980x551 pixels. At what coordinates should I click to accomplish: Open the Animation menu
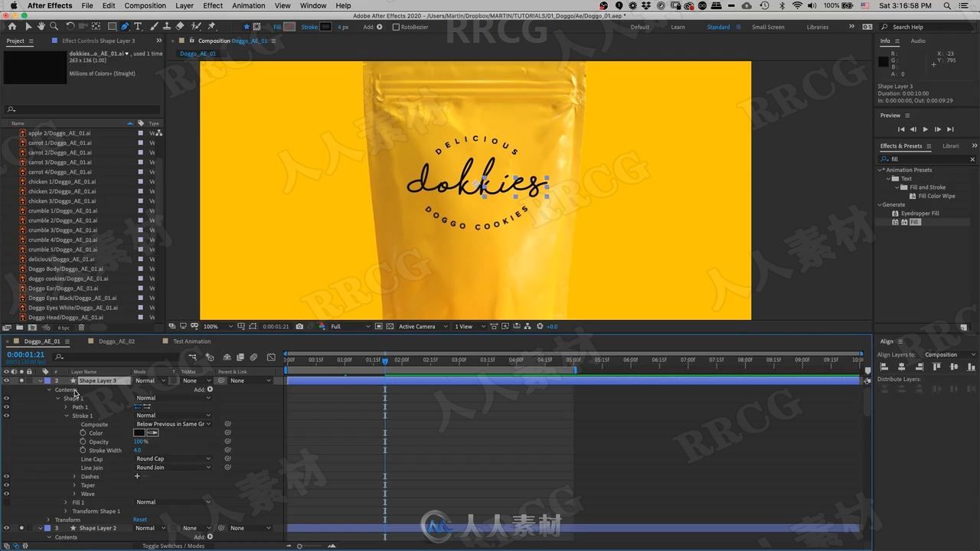(249, 5)
